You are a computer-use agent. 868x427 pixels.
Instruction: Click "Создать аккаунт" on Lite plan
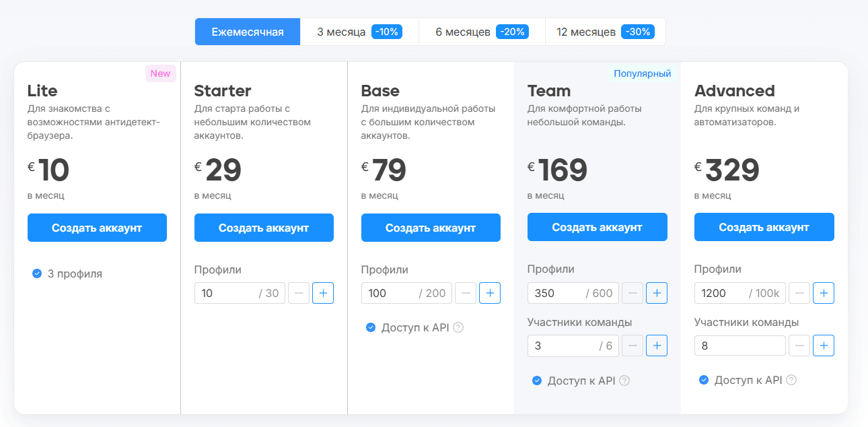pos(97,228)
